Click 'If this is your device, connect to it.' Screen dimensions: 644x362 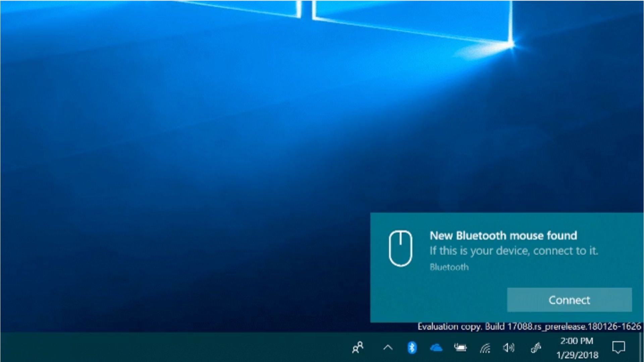514,251
